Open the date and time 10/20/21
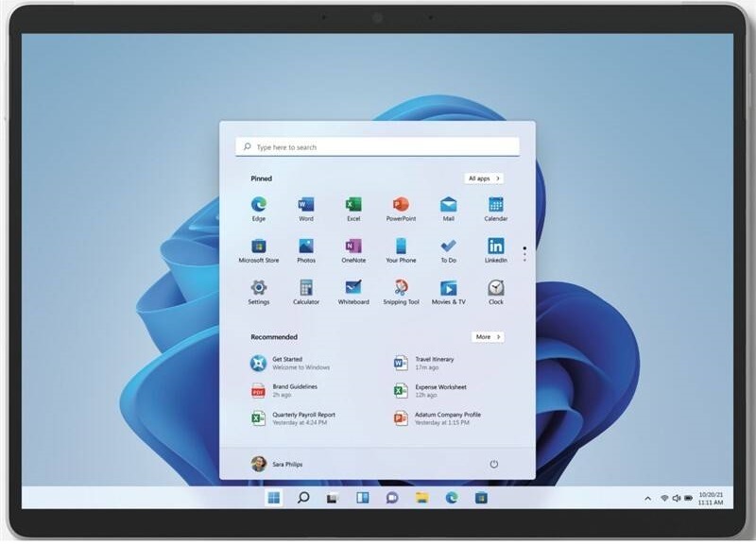Image resolution: width=756 pixels, height=545 pixels. pos(711,499)
